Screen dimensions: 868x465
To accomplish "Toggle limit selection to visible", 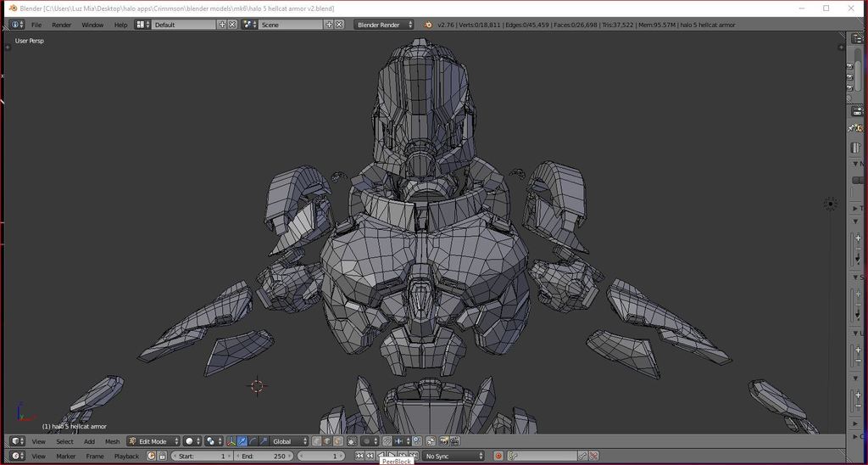I will 352,441.
